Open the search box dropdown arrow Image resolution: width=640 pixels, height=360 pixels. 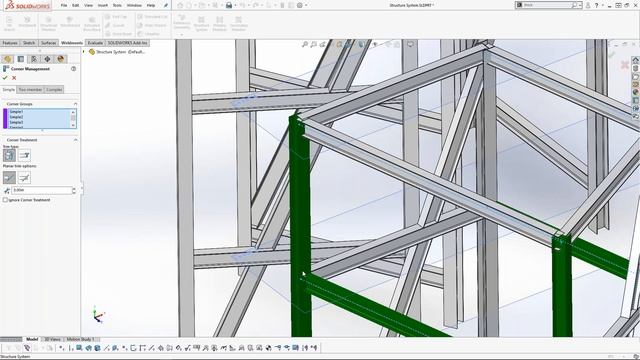580,5
